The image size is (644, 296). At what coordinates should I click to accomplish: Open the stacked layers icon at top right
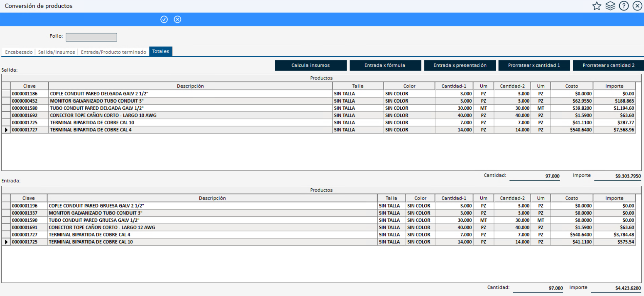pyautogui.click(x=610, y=6)
